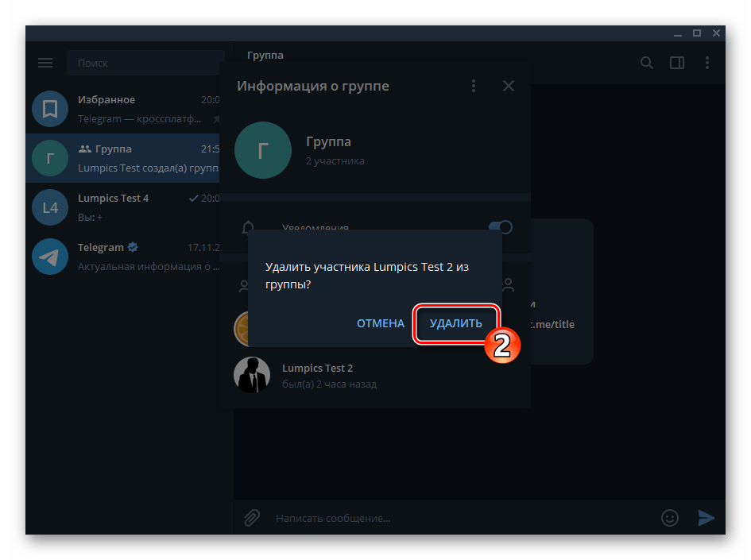Click the message input field
This screenshot has width=751, height=560.
pyautogui.click(x=461, y=518)
